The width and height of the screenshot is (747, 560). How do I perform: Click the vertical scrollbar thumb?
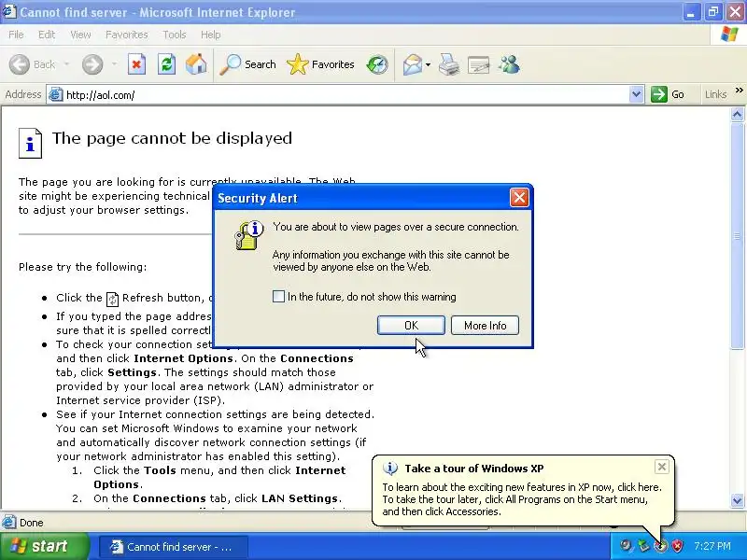pos(737,235)
